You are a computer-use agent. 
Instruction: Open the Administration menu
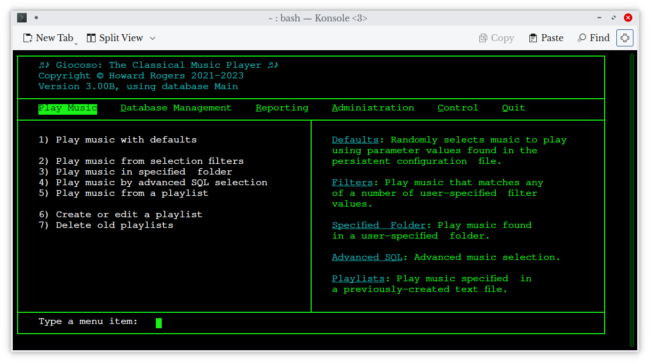pyautogui.click(x=373, y=108)
